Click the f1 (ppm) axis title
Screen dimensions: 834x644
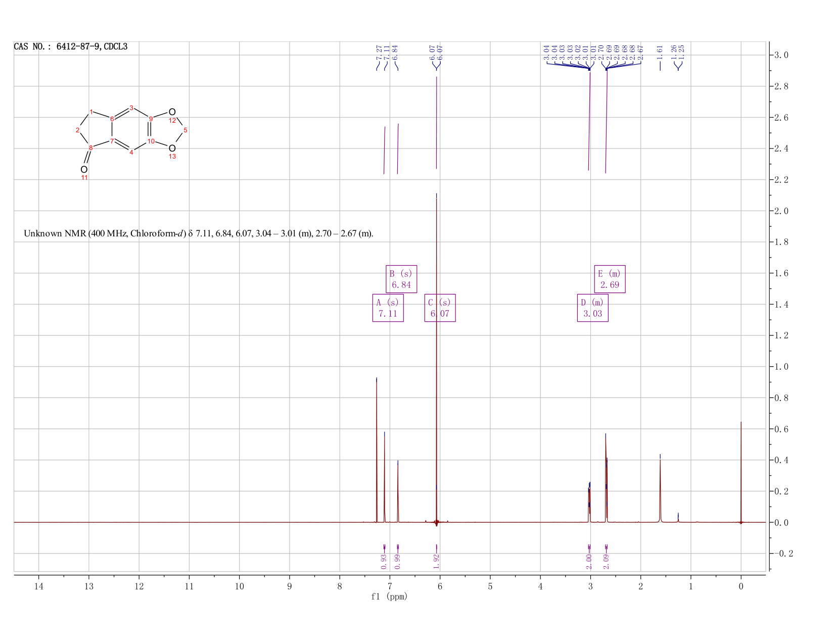pos(389,597)
